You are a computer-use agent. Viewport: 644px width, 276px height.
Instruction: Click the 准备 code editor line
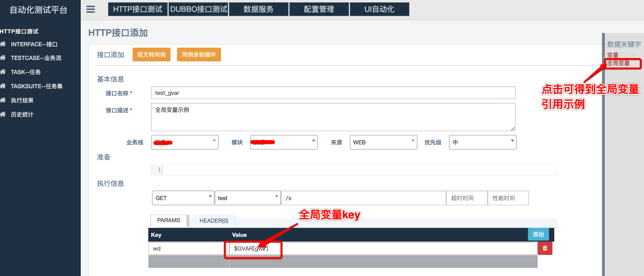pos(359,170)
